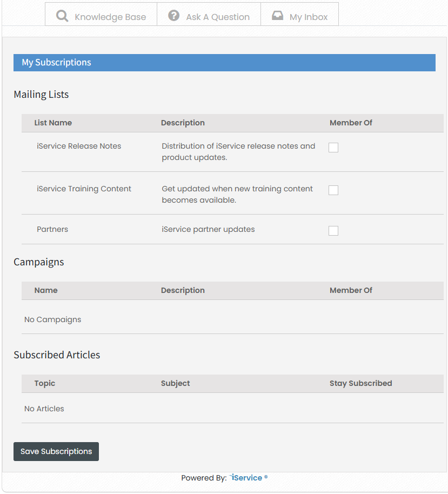Click 'Get updated when new training content' text
This screenshot has height=494, width=448.
pos(237,195)
